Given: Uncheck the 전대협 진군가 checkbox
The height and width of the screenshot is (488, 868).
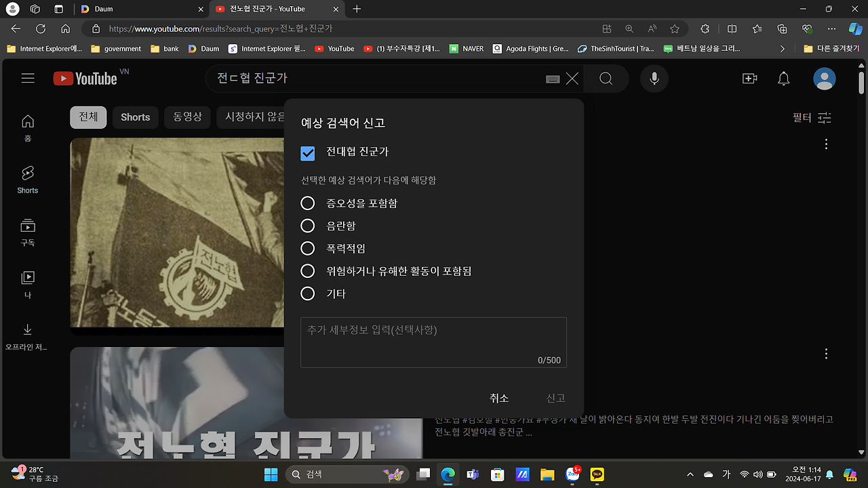Looking at the screenshot, I should pyautogui.click(x=308, y=153).
